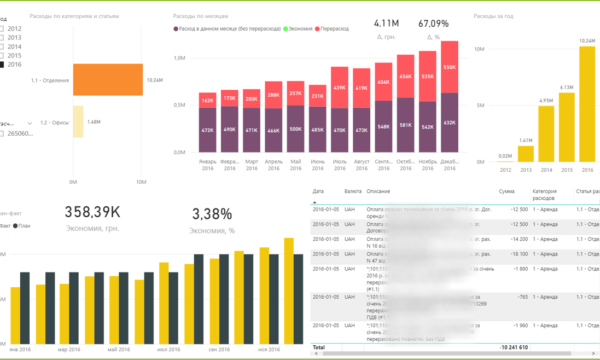Click the sort arrow under Дата header
Viewport: 600px width, 360px height.
pos(315,202)
